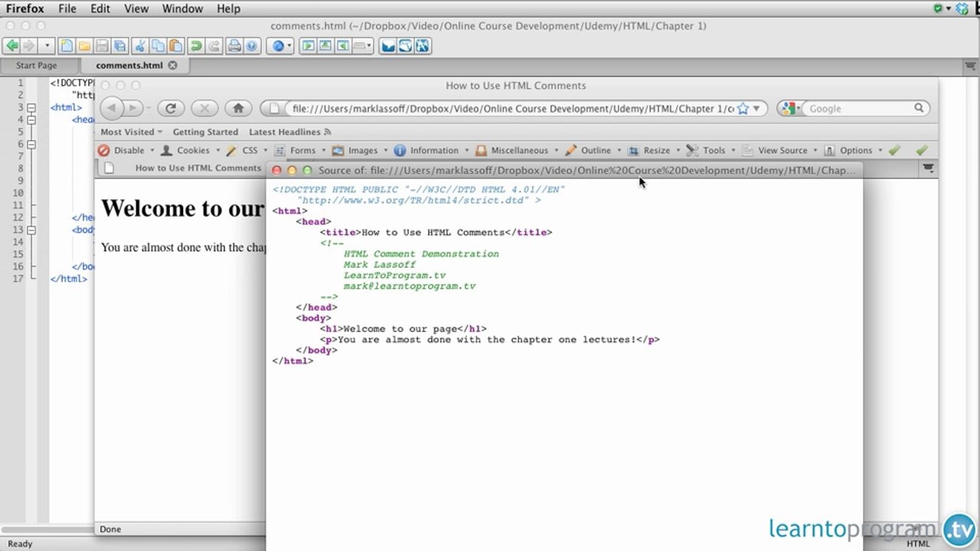Image resolution: width=980 pixels, height=551 pixels.
Task: Open the View Source menu in Web Developer toolbar
Action: coord(779,151)
